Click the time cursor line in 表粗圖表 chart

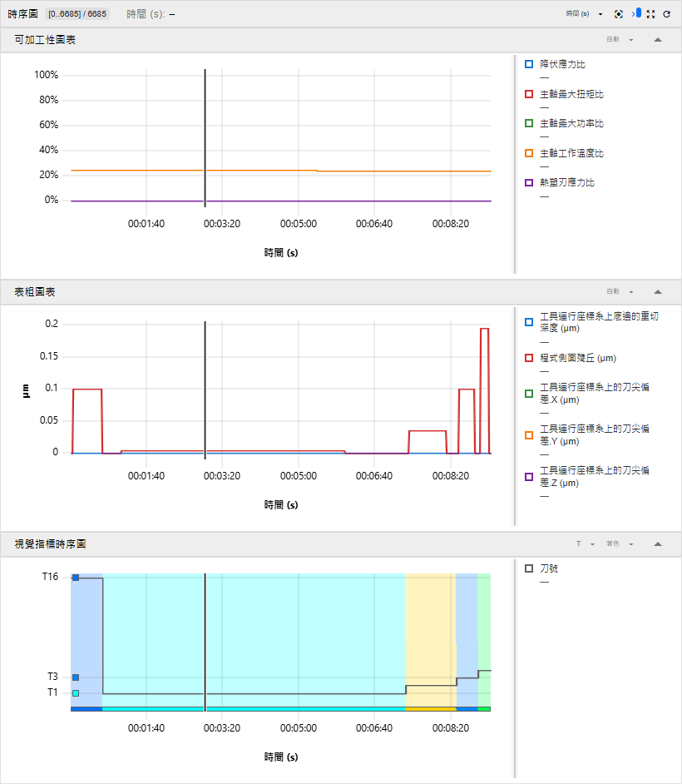(205, 390)
